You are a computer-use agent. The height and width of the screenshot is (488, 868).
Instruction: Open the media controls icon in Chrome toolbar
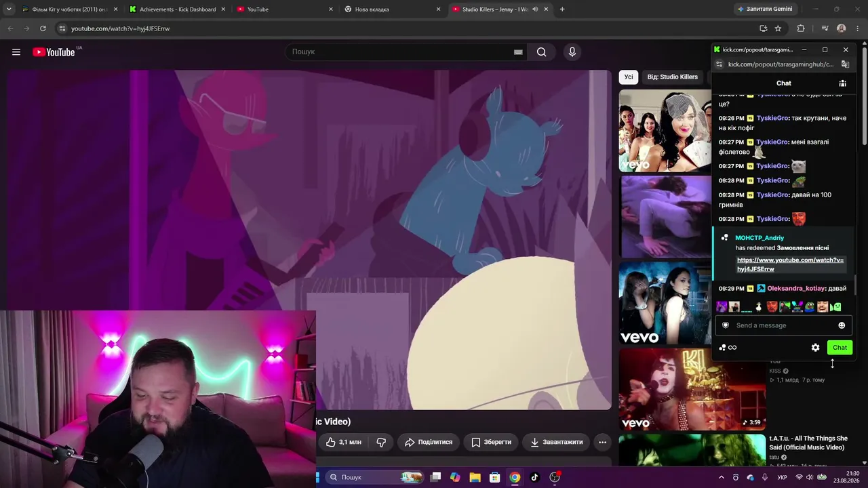825,28
